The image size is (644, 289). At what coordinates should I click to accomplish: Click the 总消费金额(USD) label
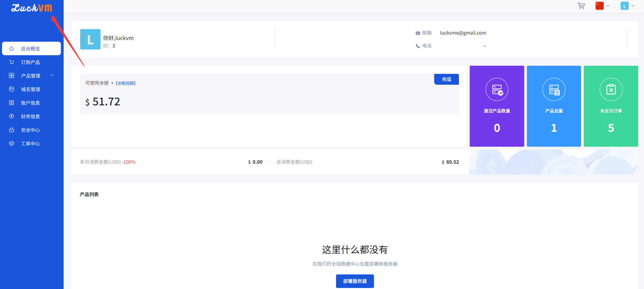click(x=294, y=162)
